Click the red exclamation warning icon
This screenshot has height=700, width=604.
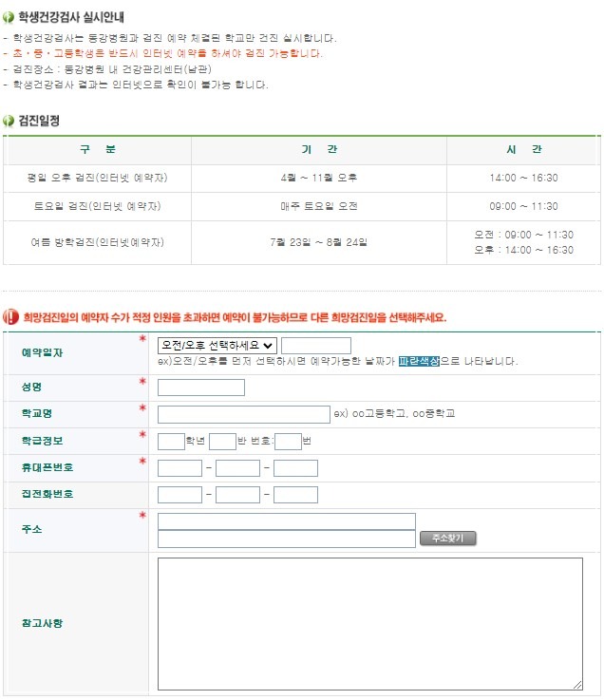[x=10, y=317]
